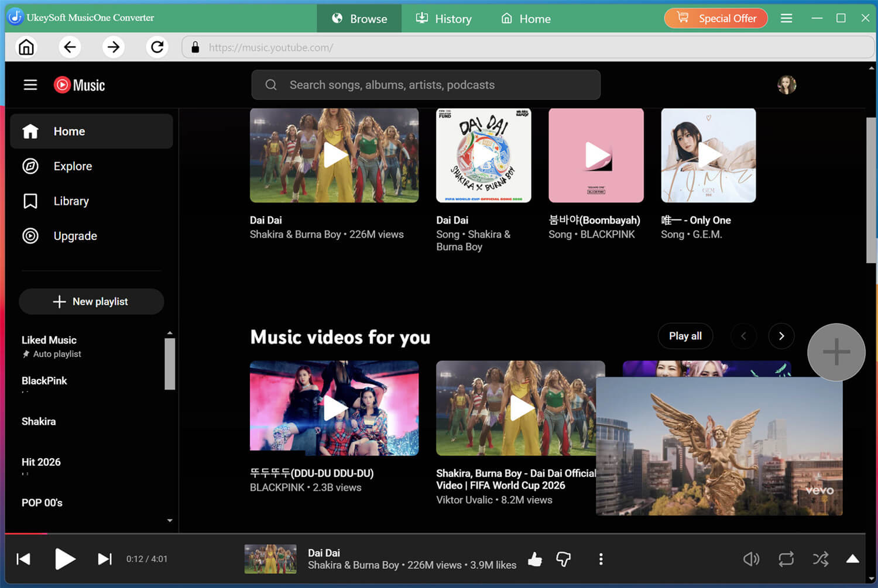
Task: Reload the page with the refresh icon
Action: 157,47
